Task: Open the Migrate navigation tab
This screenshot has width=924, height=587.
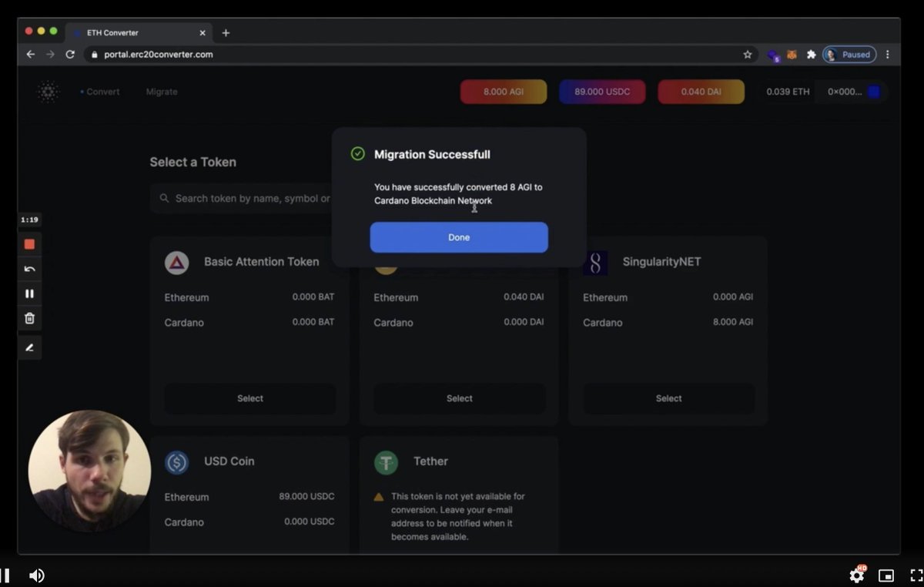Action: pyautogui.click(x=162, y=92)
